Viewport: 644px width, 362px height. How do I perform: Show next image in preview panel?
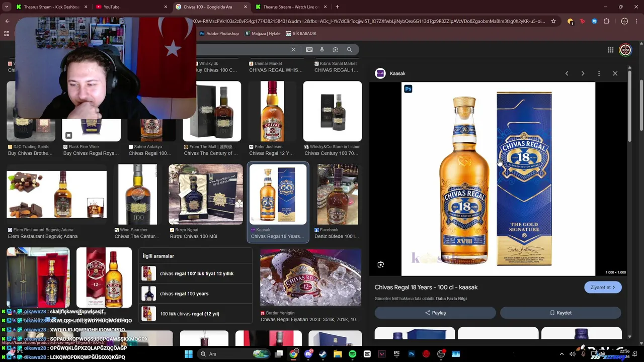pyautogui.click(x=583, y=73)
